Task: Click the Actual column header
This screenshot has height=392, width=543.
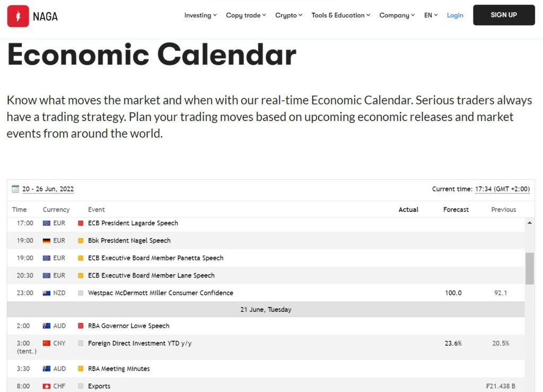Action: (408, 210)
